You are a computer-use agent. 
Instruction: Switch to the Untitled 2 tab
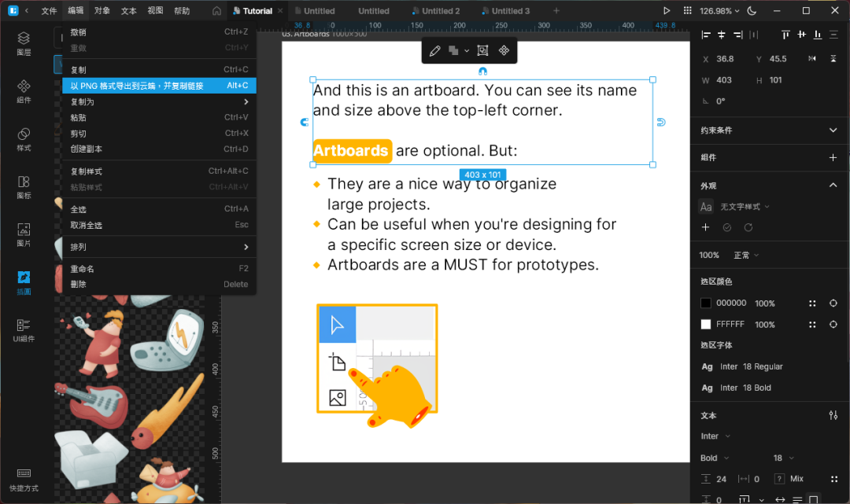coord(441,11)
